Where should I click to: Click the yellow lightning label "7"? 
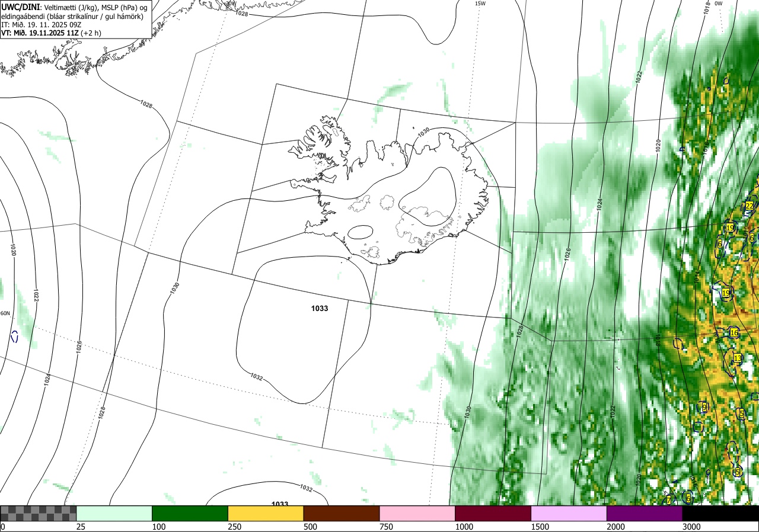[x=669, y=501]
